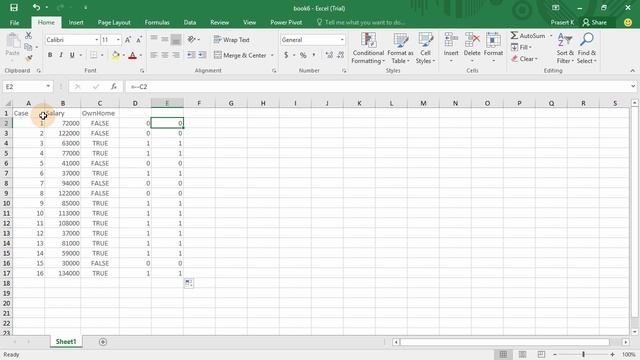
Task: Align text to the right
Action: [x=176, y=55]
